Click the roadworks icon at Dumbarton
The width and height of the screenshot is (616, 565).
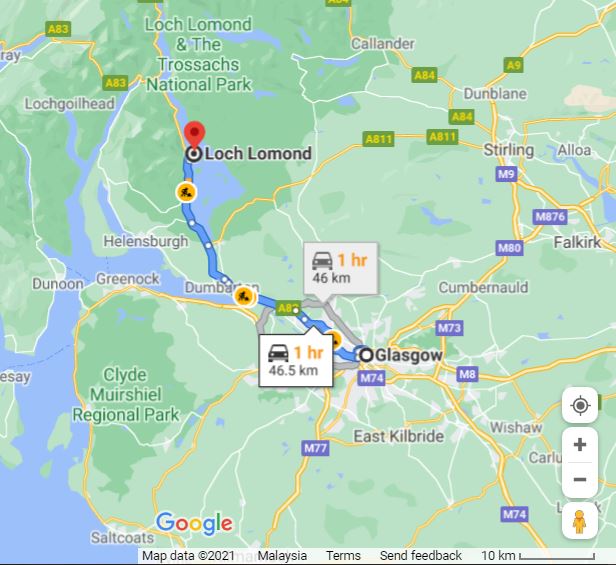(244, 296)
